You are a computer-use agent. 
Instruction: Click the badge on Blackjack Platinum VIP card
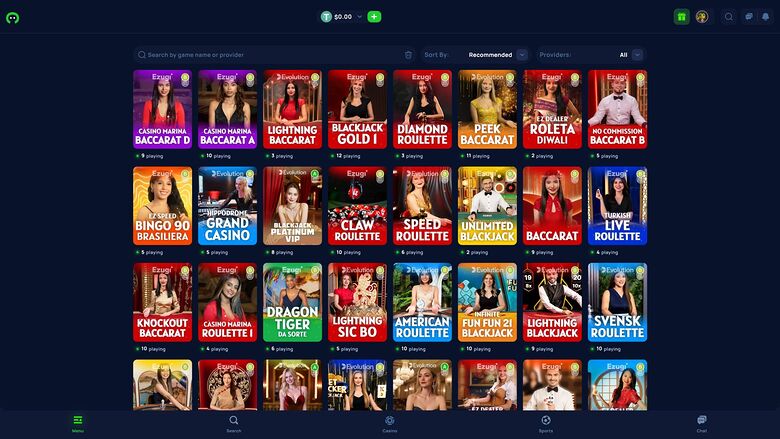point(315,174)
